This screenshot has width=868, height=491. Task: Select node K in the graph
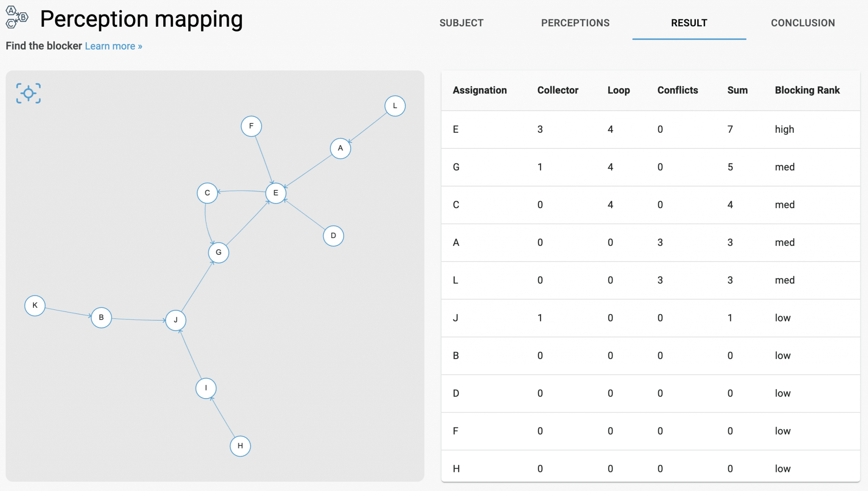[x=35, y=306]
